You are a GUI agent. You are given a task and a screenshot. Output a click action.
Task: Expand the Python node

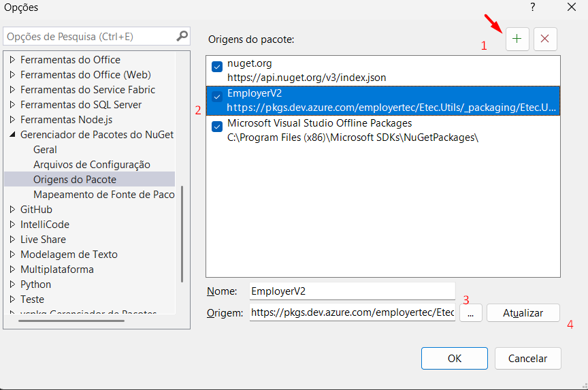(x=12, y=285)
